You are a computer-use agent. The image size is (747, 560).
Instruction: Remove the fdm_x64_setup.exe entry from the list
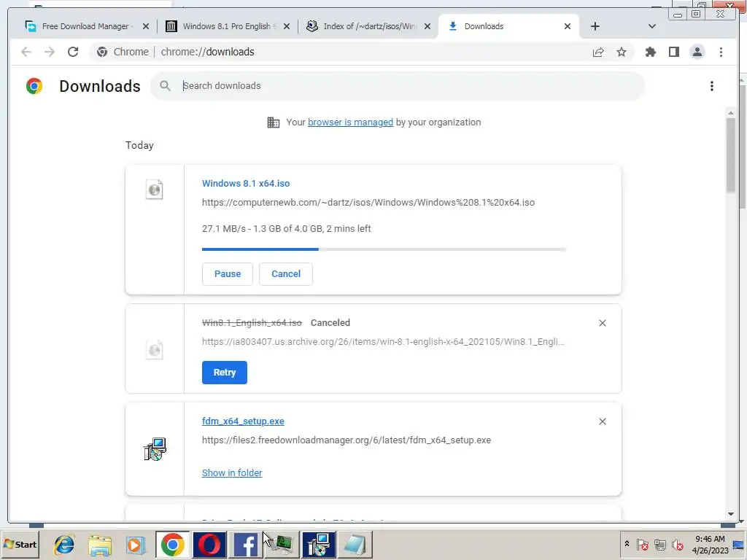602,421
